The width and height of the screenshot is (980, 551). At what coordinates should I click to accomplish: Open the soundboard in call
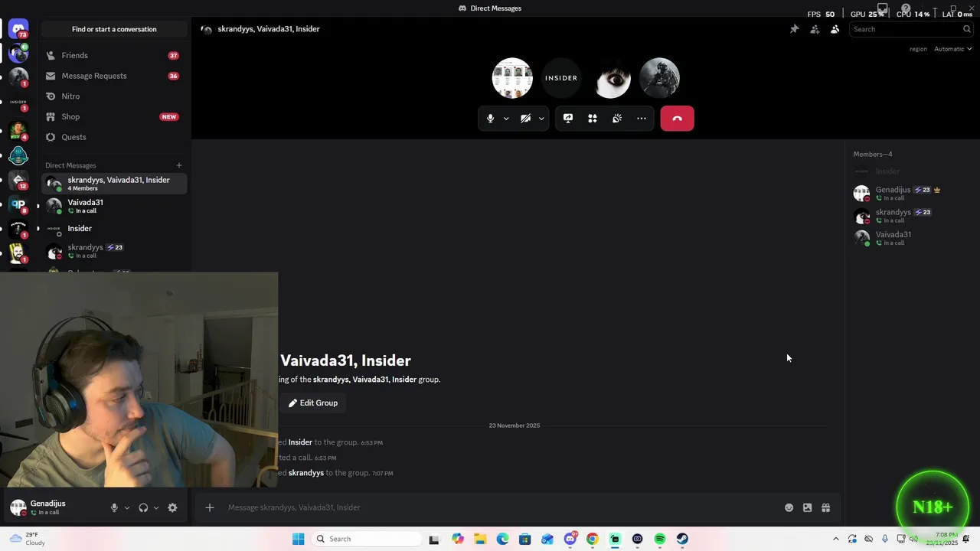[617, 119]
